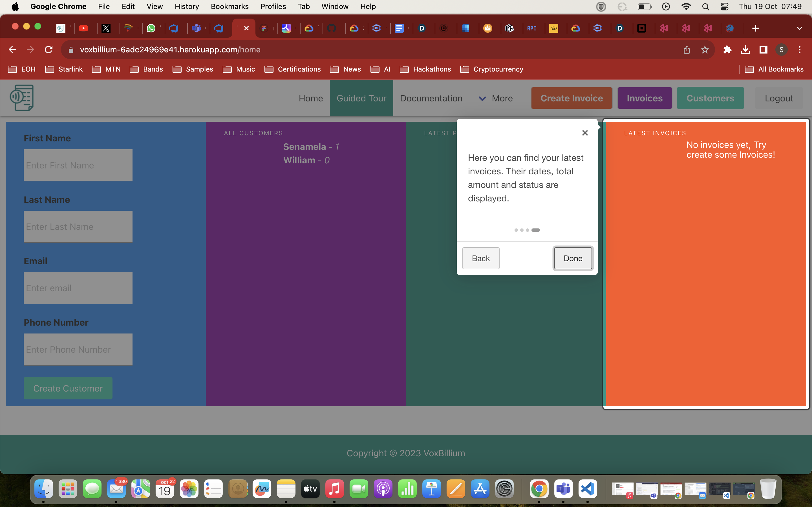
Task: Select first tour progress dot
Action: 516,230
